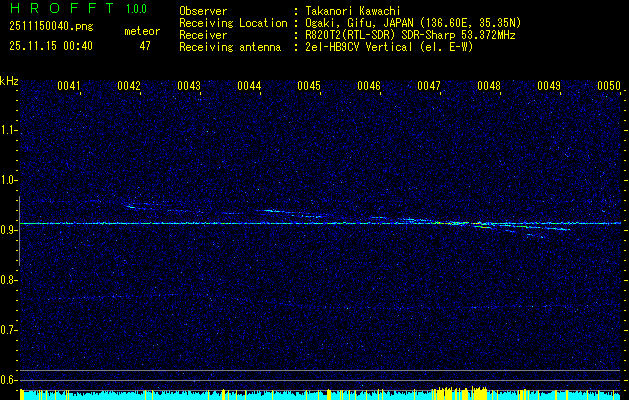Click the 0041 time marker
The width and height of the screenshot is (629, 400).
69,87
